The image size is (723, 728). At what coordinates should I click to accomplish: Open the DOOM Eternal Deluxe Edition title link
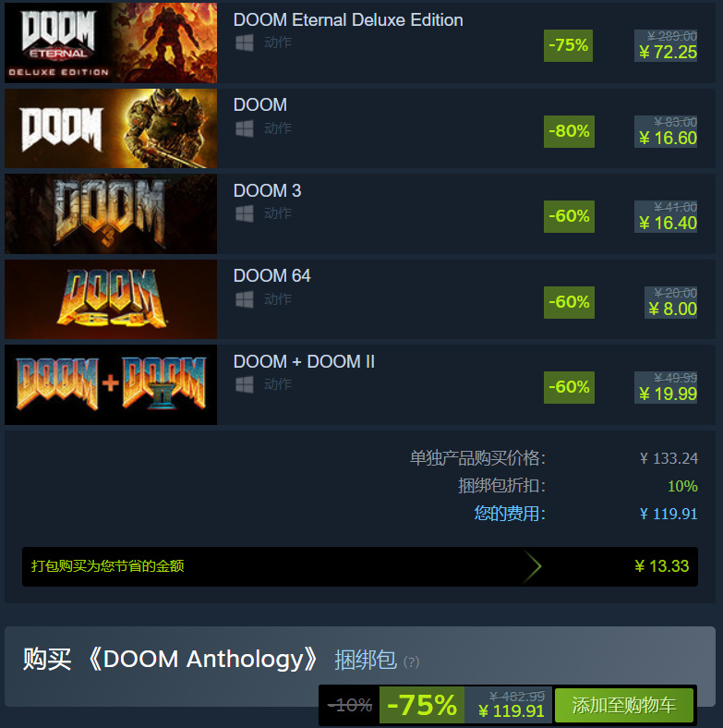coord(348,20)
